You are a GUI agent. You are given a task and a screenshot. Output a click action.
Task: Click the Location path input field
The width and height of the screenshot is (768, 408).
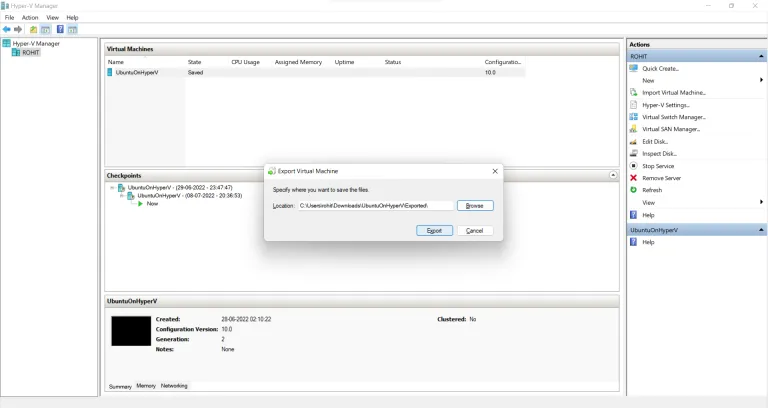click(x=376, y=206)
